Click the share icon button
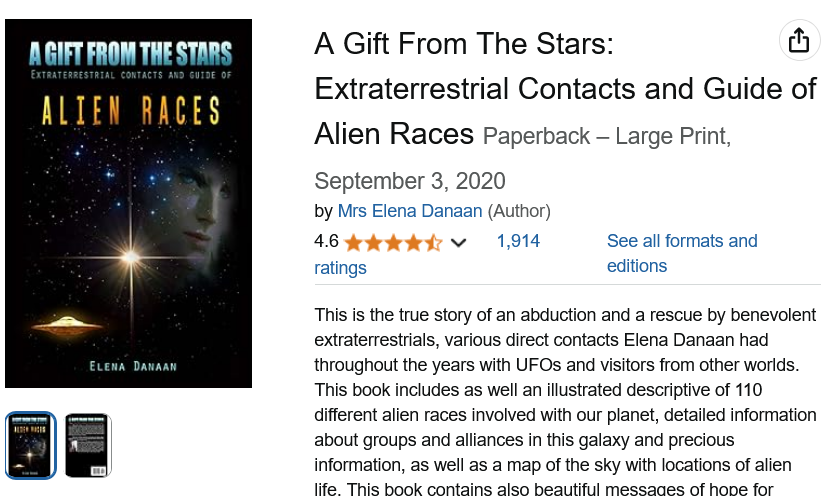Viewport: 832px width, 496px height. tap(799, 40)
